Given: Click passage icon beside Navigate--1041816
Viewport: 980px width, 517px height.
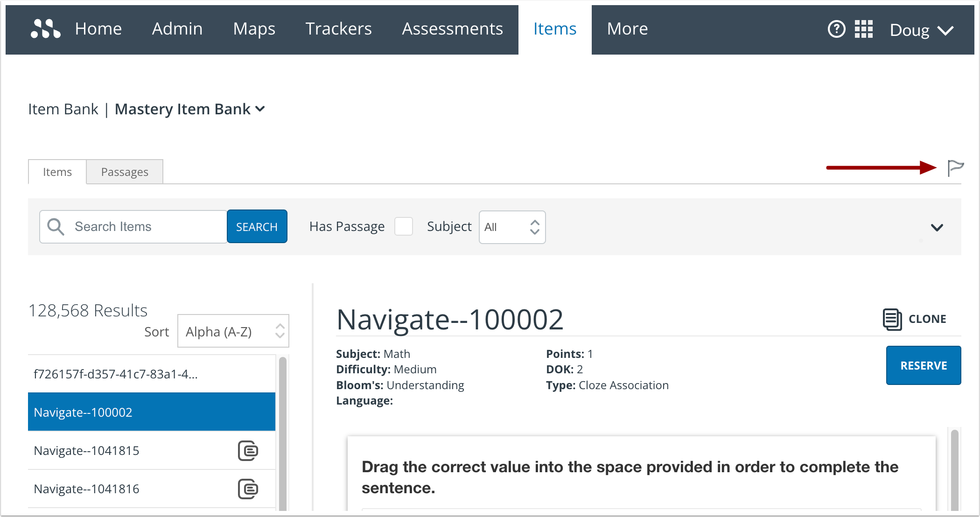Looking at the screenshot, I should tap(248, 489).
